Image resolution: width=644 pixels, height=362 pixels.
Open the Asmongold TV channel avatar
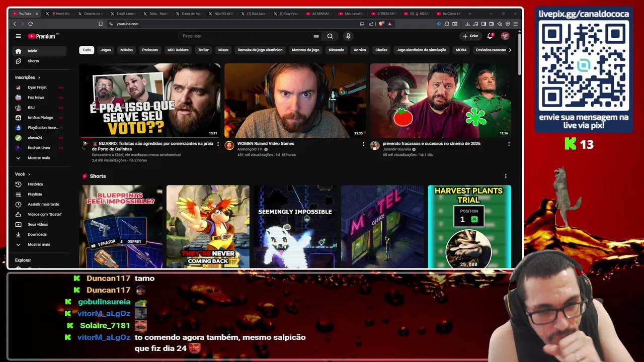(229, 145)
